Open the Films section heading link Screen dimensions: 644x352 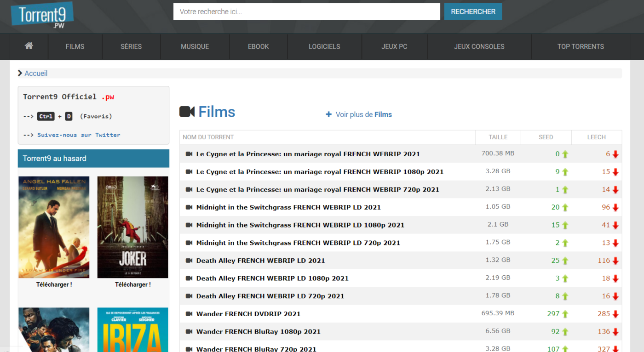point(217,112)
